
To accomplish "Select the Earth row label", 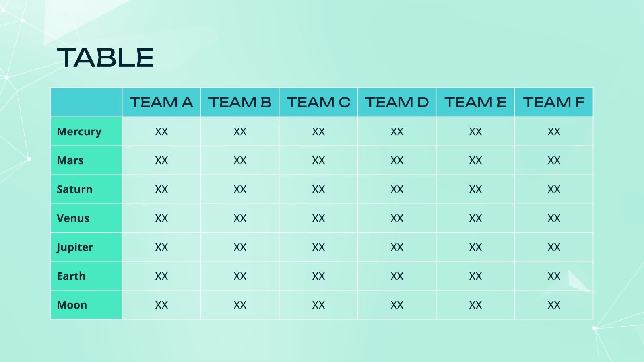I will point(71,276).
